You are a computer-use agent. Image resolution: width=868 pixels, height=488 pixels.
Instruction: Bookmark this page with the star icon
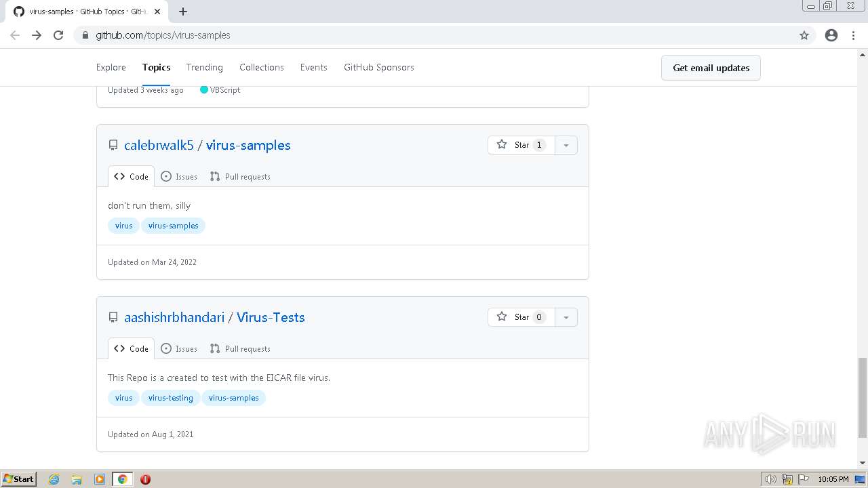(804, 35)
